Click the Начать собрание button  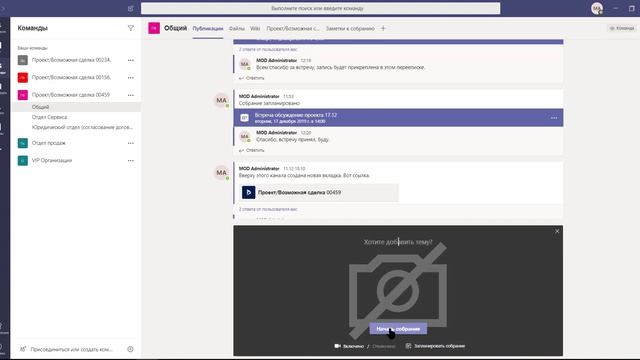point(398,329)
